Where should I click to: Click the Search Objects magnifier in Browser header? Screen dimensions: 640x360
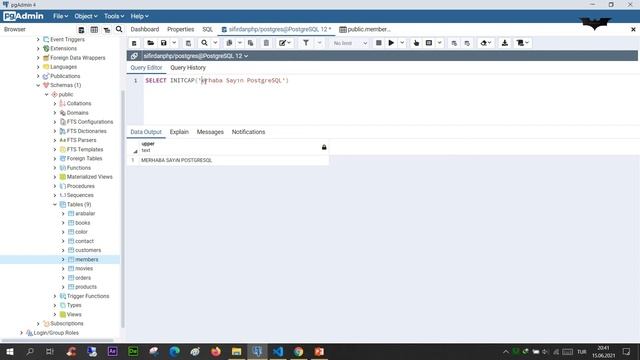click(119, 29)
